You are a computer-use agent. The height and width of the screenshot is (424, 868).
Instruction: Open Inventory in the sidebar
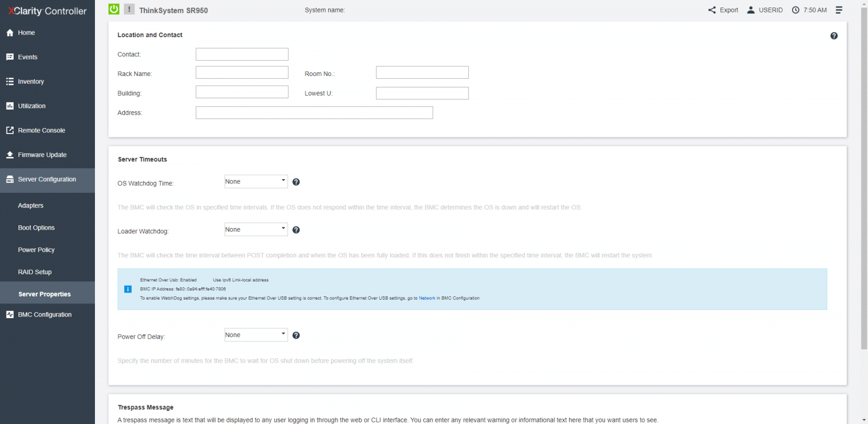47,81
